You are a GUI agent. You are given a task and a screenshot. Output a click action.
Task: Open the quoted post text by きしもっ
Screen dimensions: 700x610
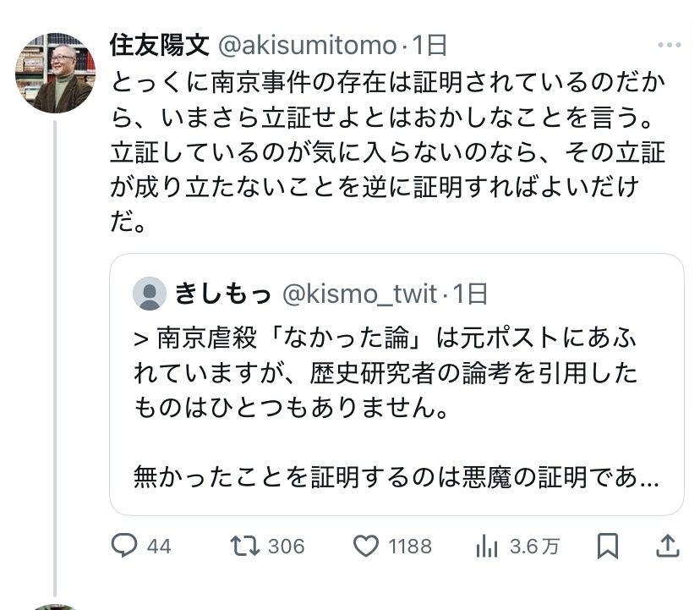pos(386,372)
